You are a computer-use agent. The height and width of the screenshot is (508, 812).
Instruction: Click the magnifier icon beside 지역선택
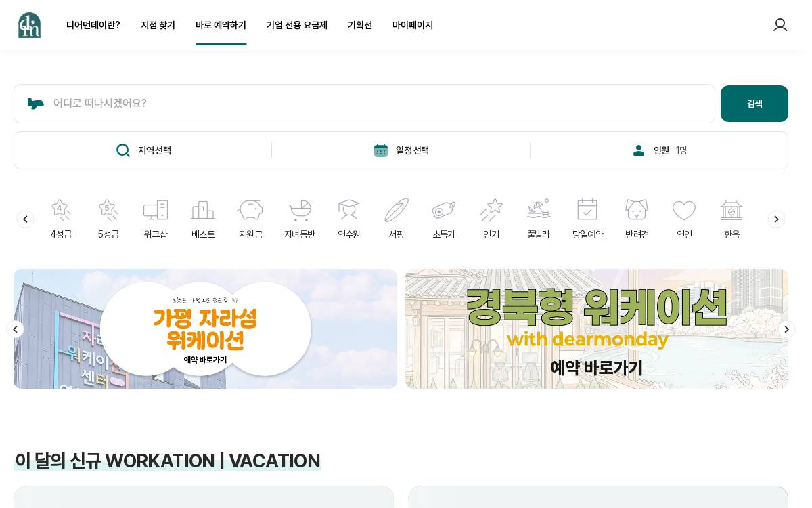tap(123, 150)
